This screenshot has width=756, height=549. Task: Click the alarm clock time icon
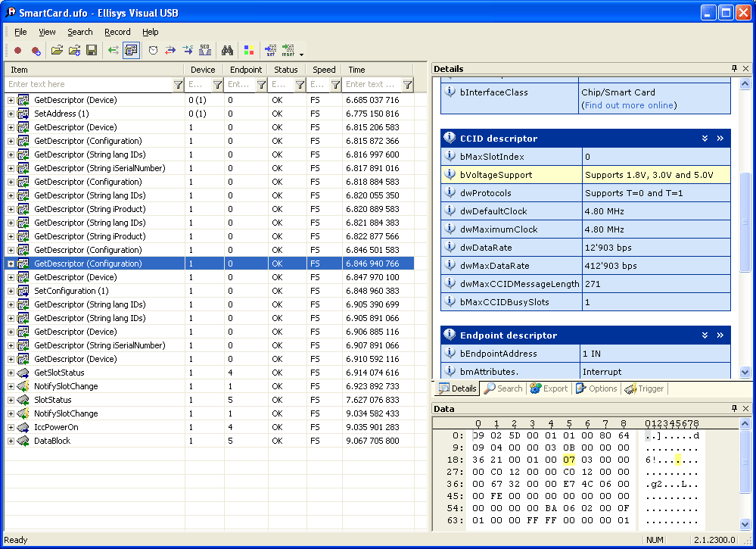[153, 51]
